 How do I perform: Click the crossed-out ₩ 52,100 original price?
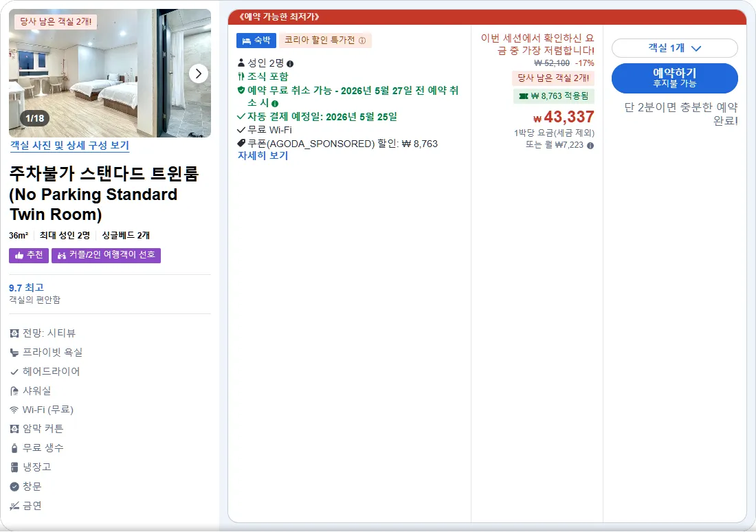(x=552, y=63)
